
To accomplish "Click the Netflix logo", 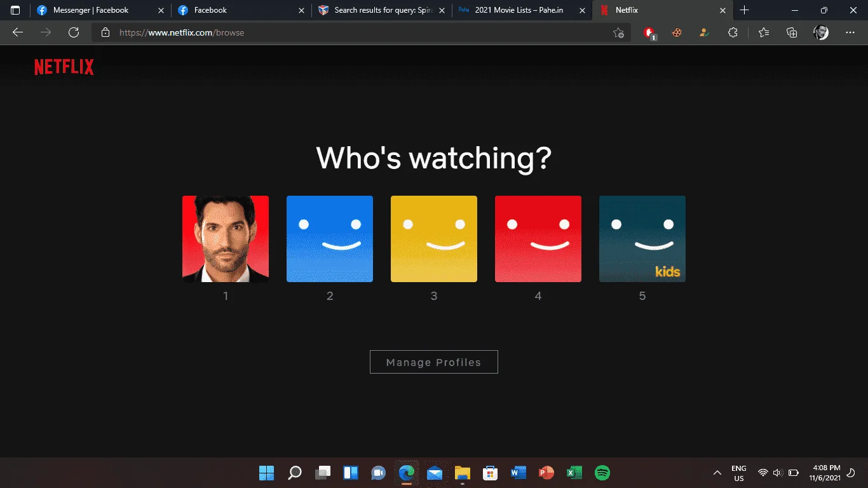I will 64,67.
